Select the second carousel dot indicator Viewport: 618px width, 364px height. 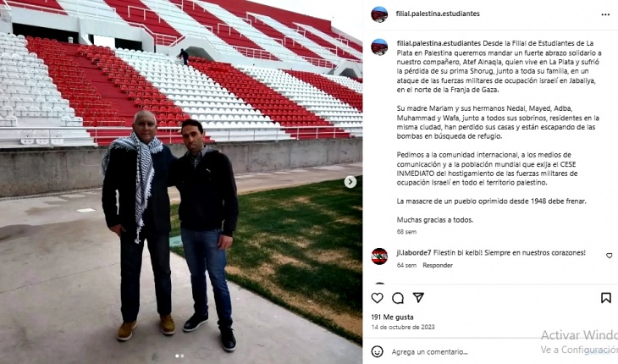pyautogui.click(x=182, y=356)
